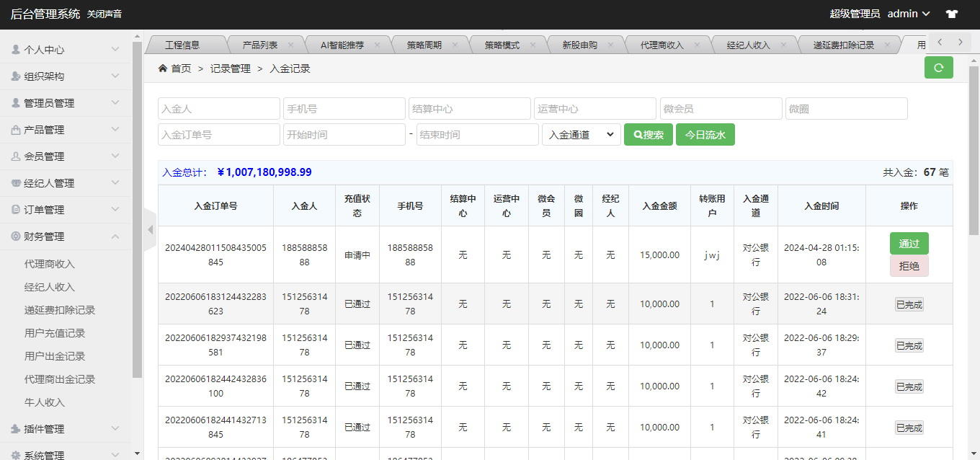The image size is (980, 460).
Task: Click the 入金订单号 input field
Action: (218, 135)
